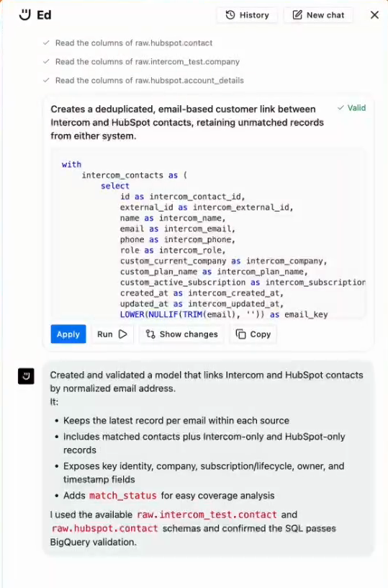Click the Ed assistant avatar icon
Screen dimensions: 388x588
coord(26,376)
